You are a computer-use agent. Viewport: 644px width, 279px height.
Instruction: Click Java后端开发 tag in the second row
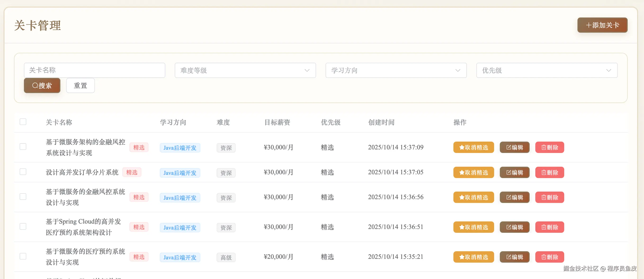pos(180,173)
